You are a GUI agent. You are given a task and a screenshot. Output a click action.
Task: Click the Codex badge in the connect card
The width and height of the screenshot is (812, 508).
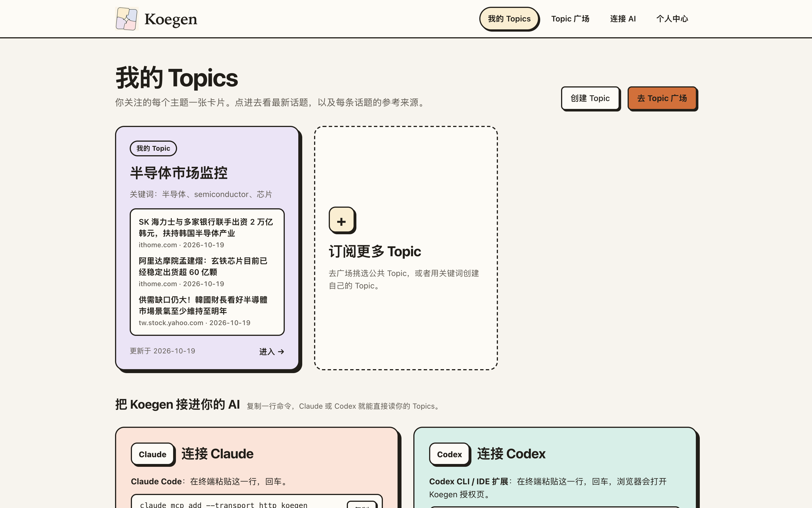pos(449,454)
